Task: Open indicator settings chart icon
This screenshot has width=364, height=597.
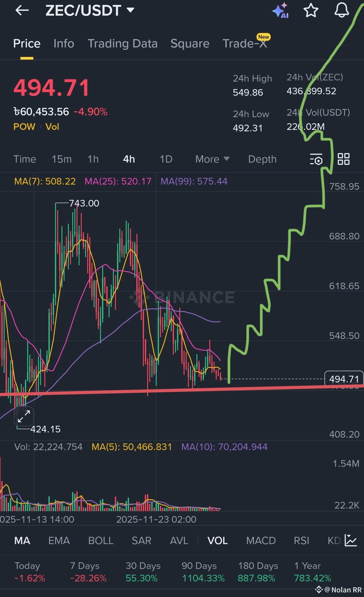Action: (x=351, y=540)
